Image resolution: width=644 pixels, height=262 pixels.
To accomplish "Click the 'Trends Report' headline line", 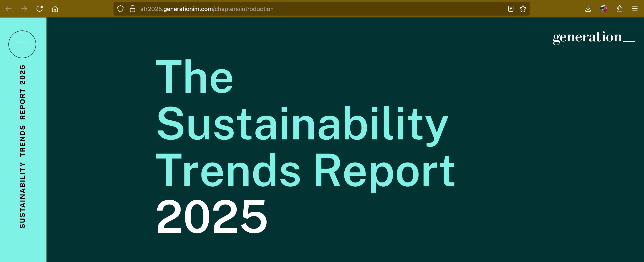I will coord(305,171).
